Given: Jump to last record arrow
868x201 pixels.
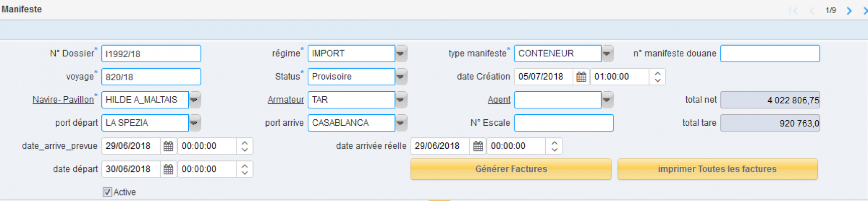Looking at the screenshot, I should pyautogui.click(x=865, y=11).
